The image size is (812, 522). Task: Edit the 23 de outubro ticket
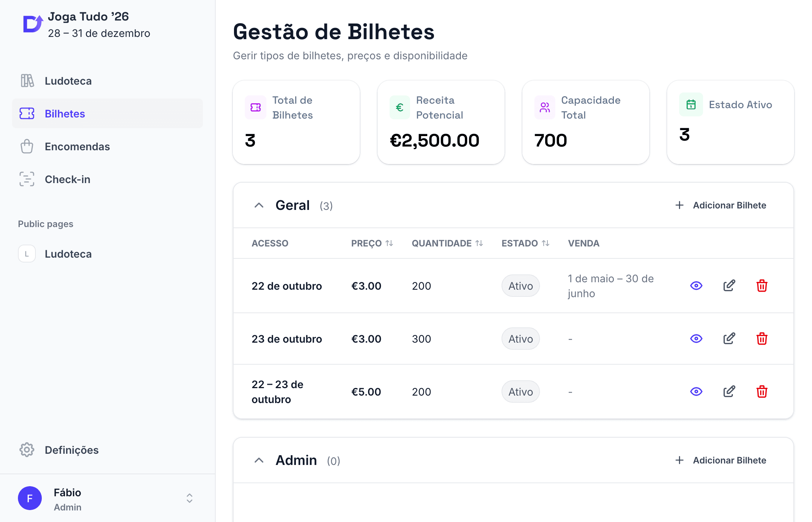pyautogui.click(x=729, y=339)
